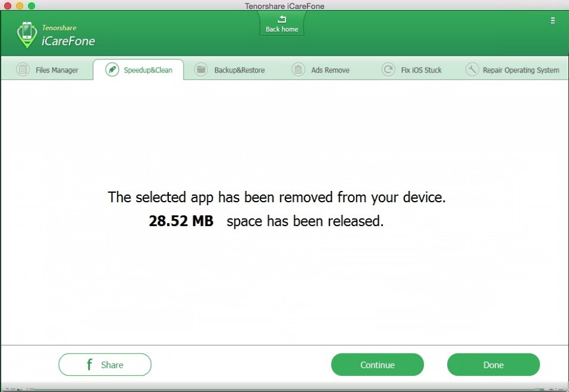Viewport: 569px width, 392px height.
Task: Click the Tenorshare iCareFone window title
Action: pyautogui.click(x=284, y=6)
